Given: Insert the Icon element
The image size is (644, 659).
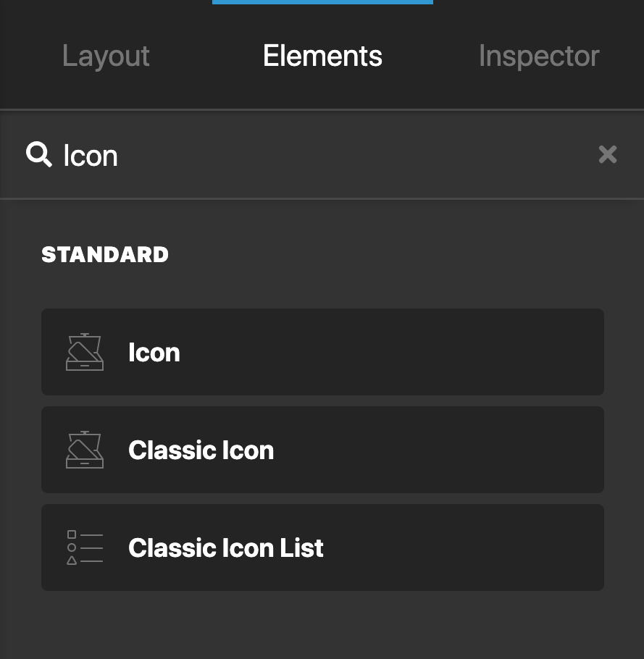Looking at the screenshot, I should [x=322, y=352].
